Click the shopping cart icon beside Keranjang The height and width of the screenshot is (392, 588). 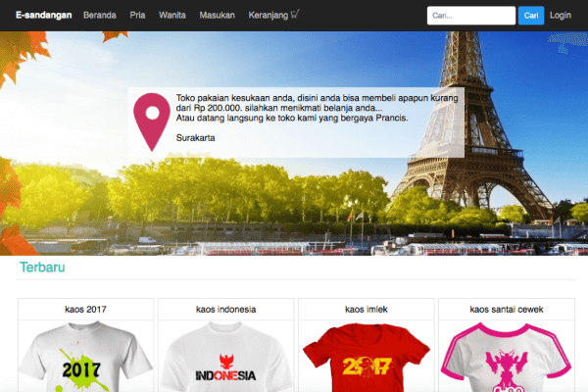[295, 15]
